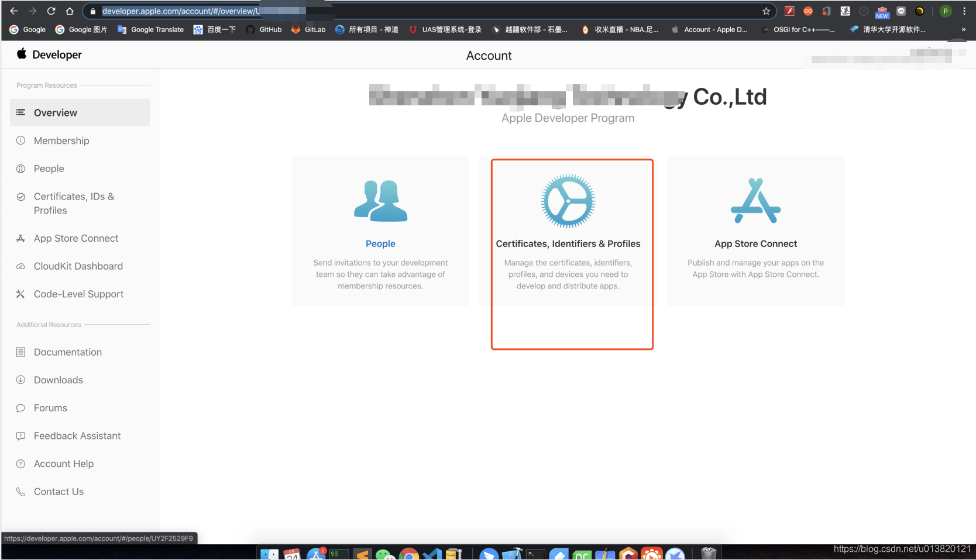
Task: Click the Chrome icon in the dock
Action: tap(410, 555)
